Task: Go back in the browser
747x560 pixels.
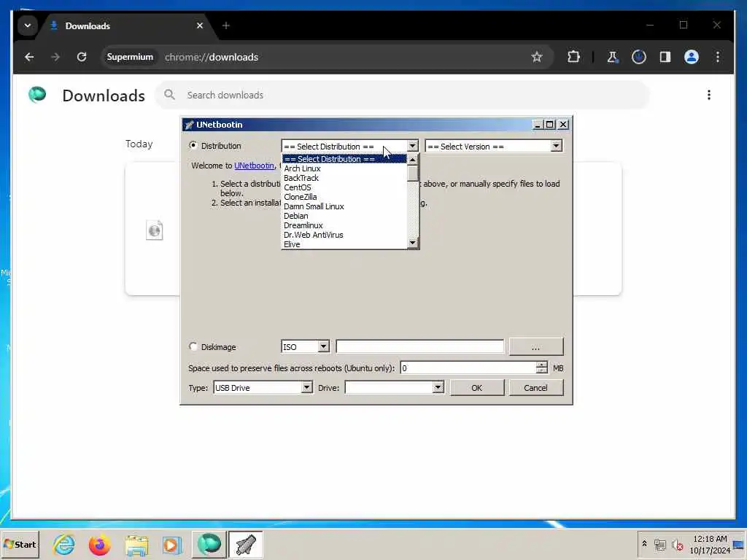Action: (29, 57)
